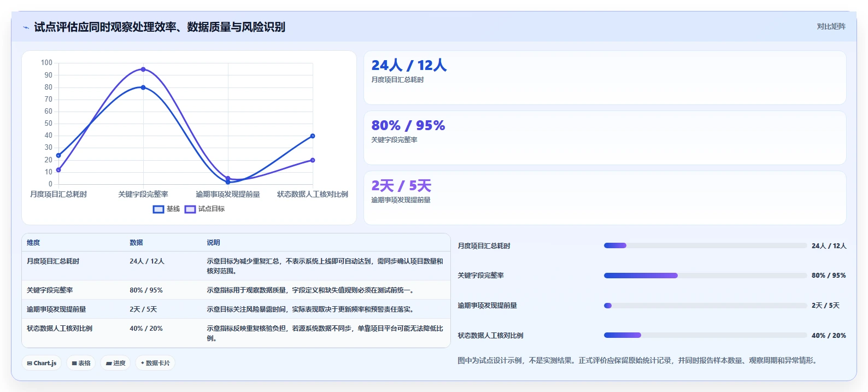
Task: Click the table value 24人 / 12人
Action: [147, 261]
